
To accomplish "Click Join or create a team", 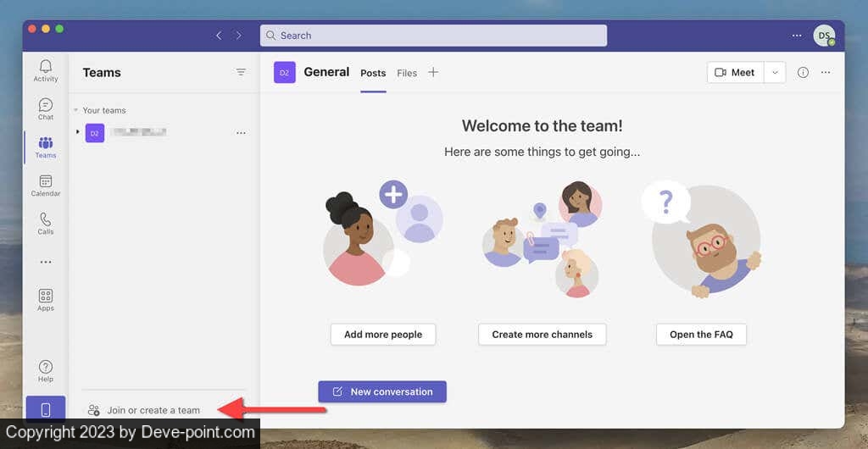I will point(153,410).
